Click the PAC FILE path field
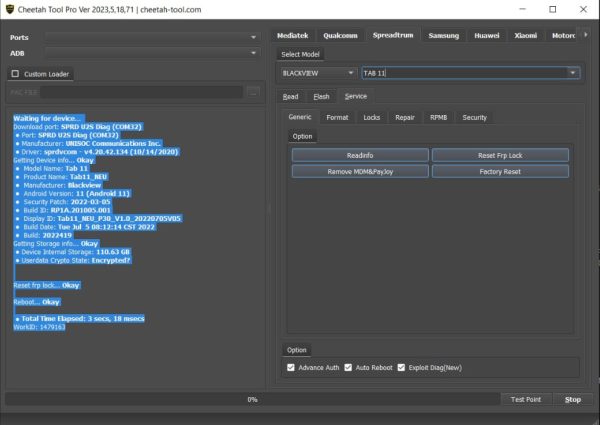Viewport: 600px width, 425px height. [142, 92]
